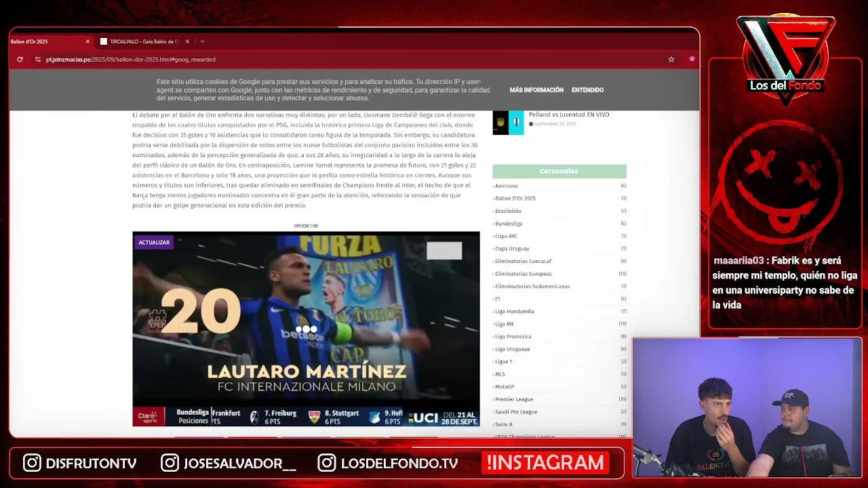The height and width of the screenshot is (488, 868).
Task: Open the Peñarol vs Juventud EN VIVO link
Action: [x=569, y=115]
